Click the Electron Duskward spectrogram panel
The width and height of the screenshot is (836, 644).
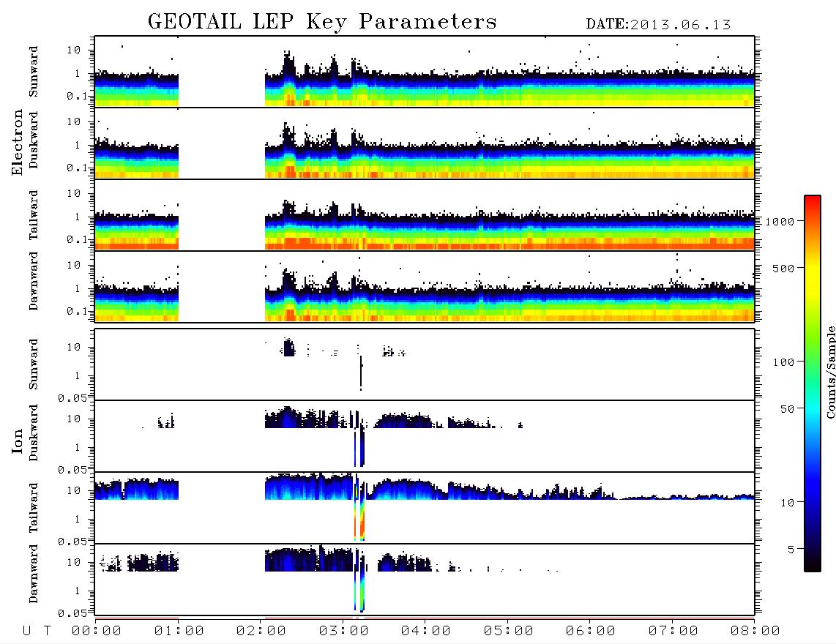425,143
